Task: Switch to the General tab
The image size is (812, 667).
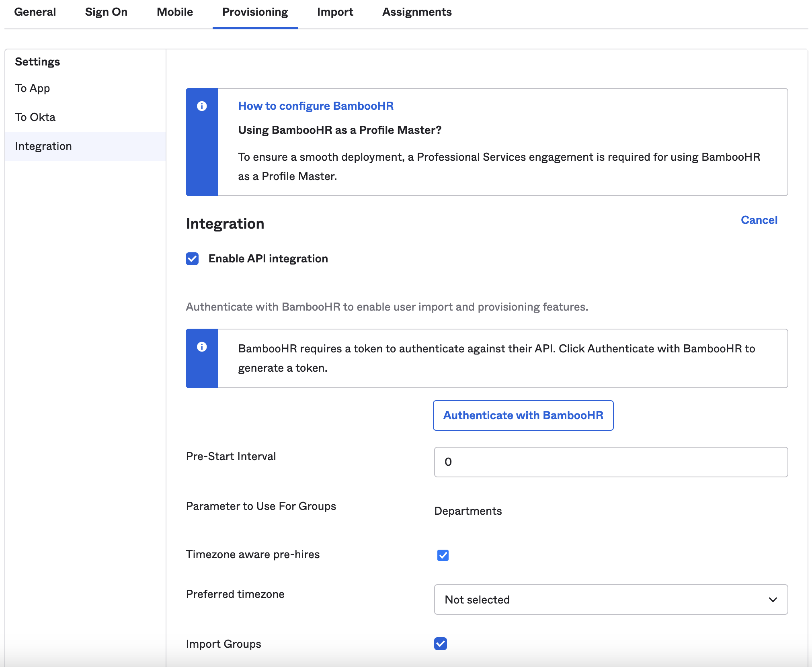Action: [35, 12]
